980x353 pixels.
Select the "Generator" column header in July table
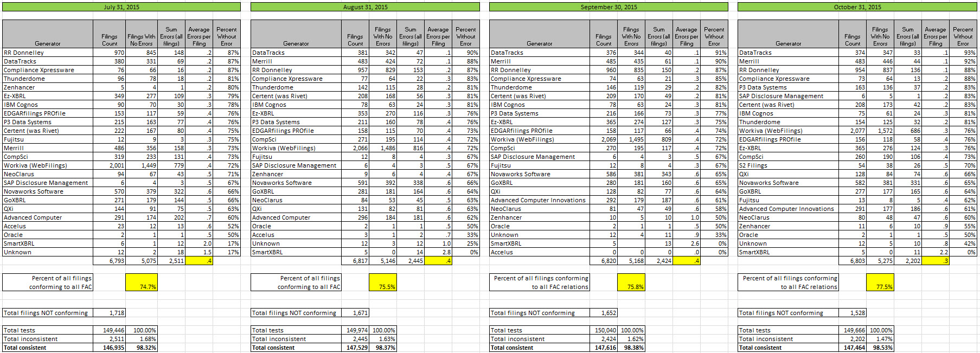pos(48,34)
